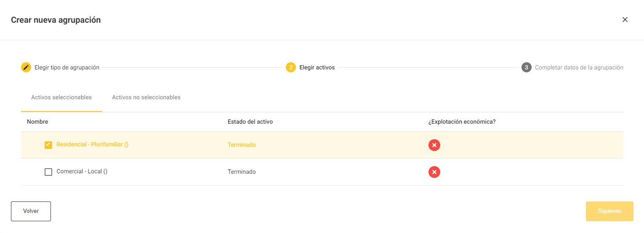Select the Nombre column header
The image size is (644, 233).
tap(37, 122)
